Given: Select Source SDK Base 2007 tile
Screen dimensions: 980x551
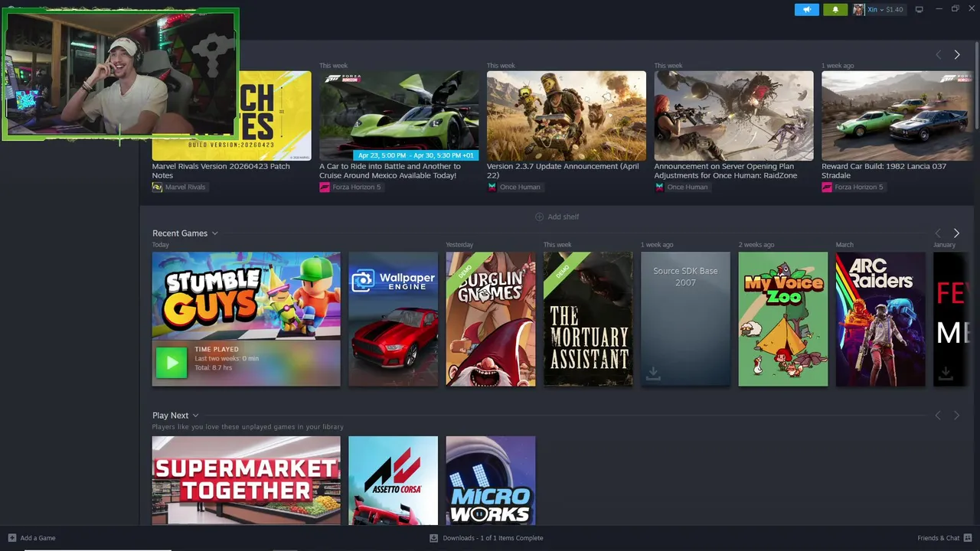Looking at the screenshot, I should 685,319.
